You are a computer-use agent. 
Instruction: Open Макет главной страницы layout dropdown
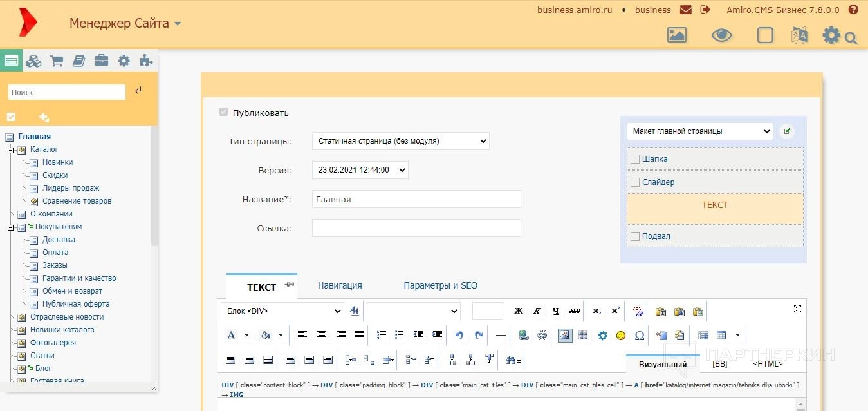coord(699,131)
